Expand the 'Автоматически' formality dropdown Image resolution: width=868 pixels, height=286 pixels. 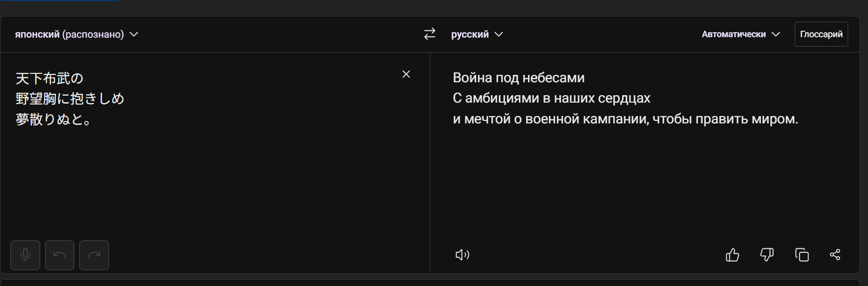[741, 34]
